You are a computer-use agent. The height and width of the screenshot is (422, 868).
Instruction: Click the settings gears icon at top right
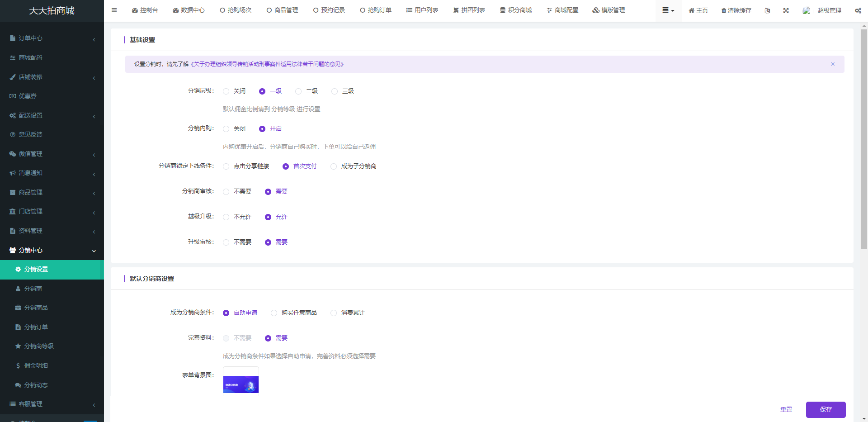tap(858, 10)
